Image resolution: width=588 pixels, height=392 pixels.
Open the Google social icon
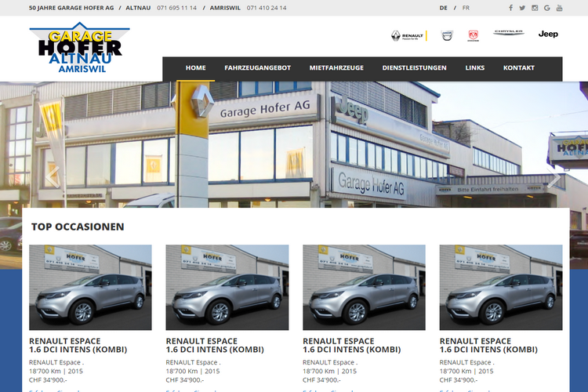pos(547,8)
